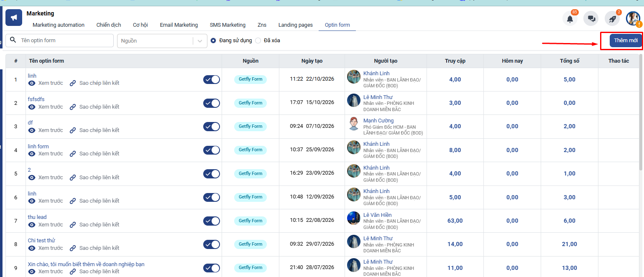This screenshot has width=644, height=277.
Task: Click the search magnifier icon
Action: click(x=13, y=40)
